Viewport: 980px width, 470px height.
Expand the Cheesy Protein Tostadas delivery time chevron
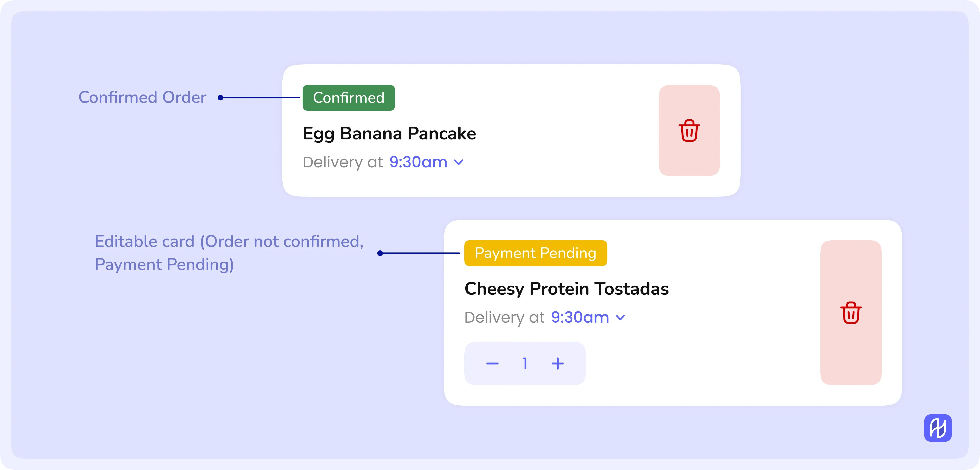click(x=620, y=318)
